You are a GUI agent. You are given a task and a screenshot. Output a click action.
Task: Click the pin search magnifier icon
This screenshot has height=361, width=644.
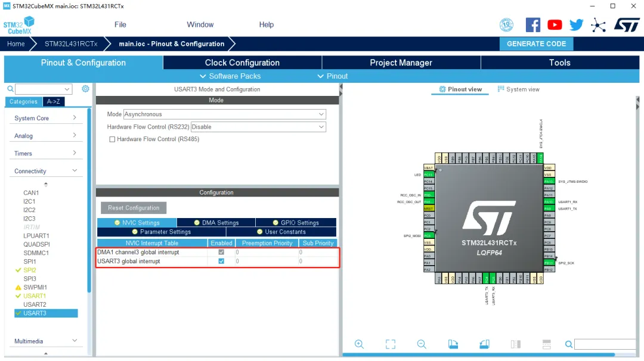pos(568,344)
